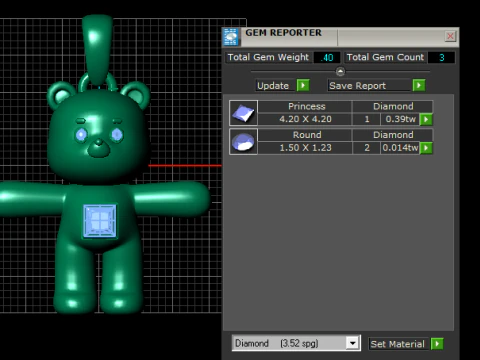Click the GEM REPORTER title bar text
This screenshot has width=480, height=360.
click(284, 33)
